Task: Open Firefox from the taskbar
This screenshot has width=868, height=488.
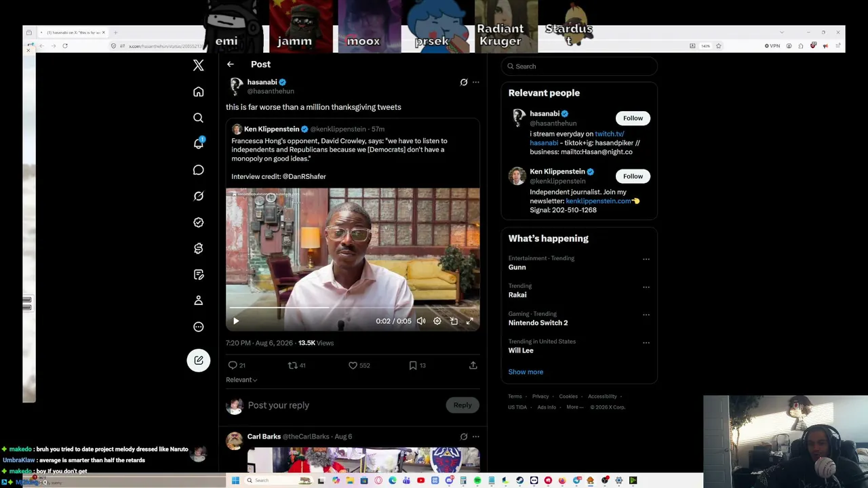Action: point(562,481)
